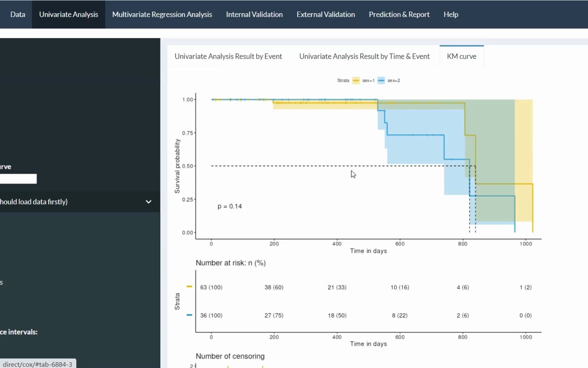Image resolution: width=588 pixels, height=368 pixels.
Task: Click the blue sex=2 legend swatch
Action: pyautogui.click(x=381, y=81)
